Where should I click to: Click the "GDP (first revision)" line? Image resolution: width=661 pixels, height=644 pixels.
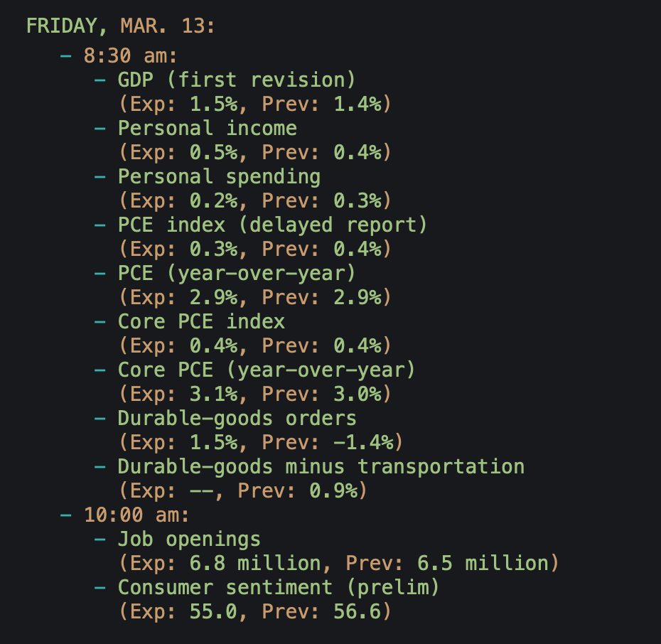tap(237, 80)
